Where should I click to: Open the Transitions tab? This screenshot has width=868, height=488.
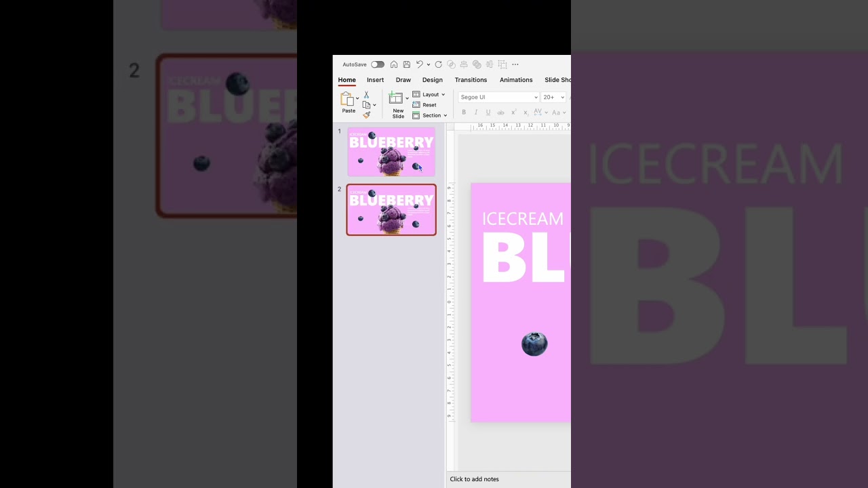[x=471, y=80]
